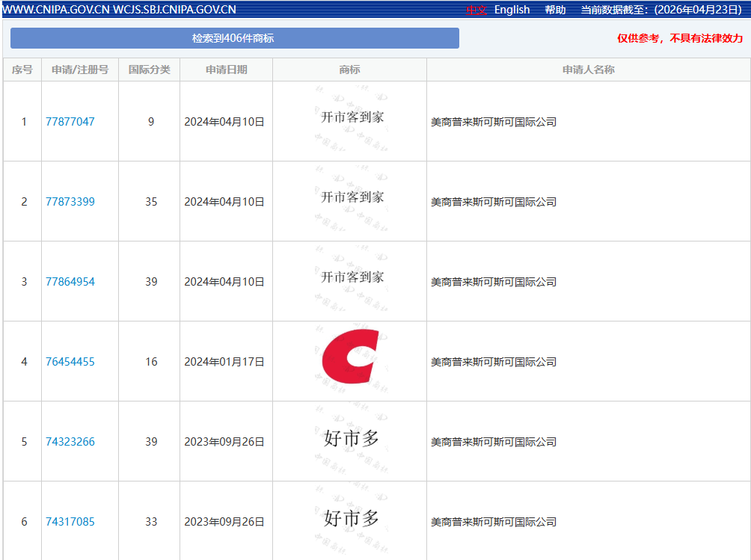The width and height of the screenshot is (751, 560).
Task: Click the date 2024年01月17日
Action: pos(224,362)
